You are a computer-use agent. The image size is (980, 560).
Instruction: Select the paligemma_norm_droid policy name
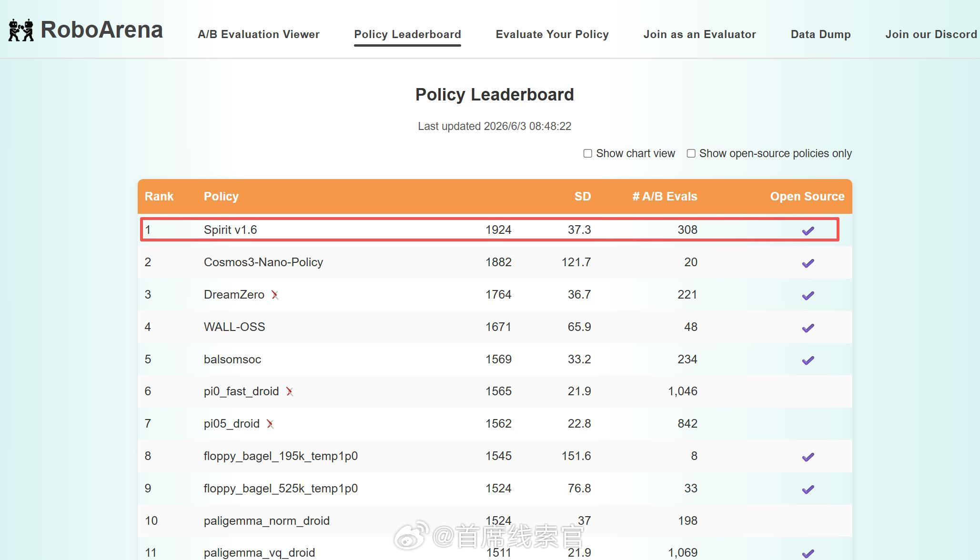[x=267, y=520]
